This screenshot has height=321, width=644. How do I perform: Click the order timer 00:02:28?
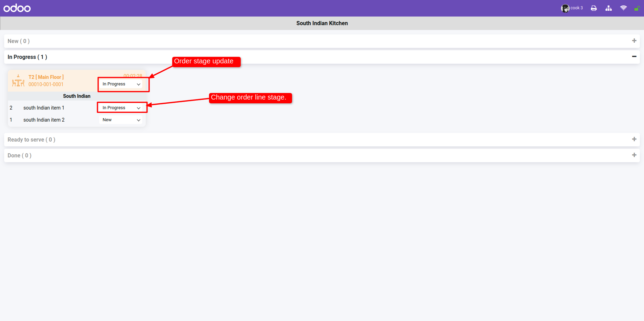(x=133, y=76)
